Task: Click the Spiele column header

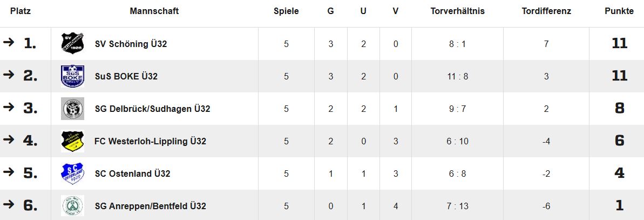Action: (x=286, y=11)
